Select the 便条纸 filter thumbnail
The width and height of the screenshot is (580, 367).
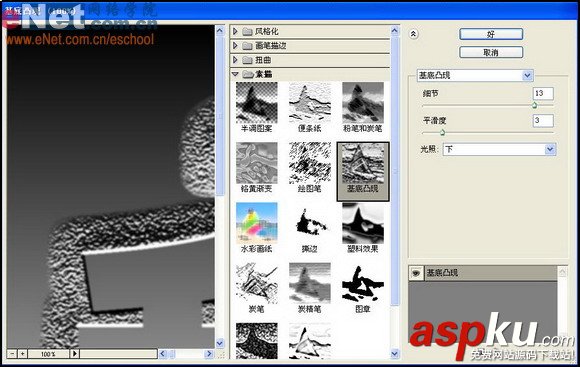pyautogui.click(x=310, y=103)
